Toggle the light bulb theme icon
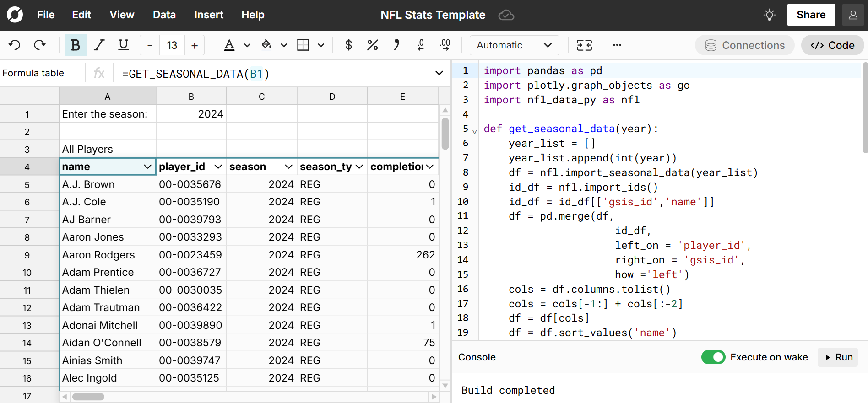Image resolution: width=868 pixels, height=403 pixels. point(770,15)
